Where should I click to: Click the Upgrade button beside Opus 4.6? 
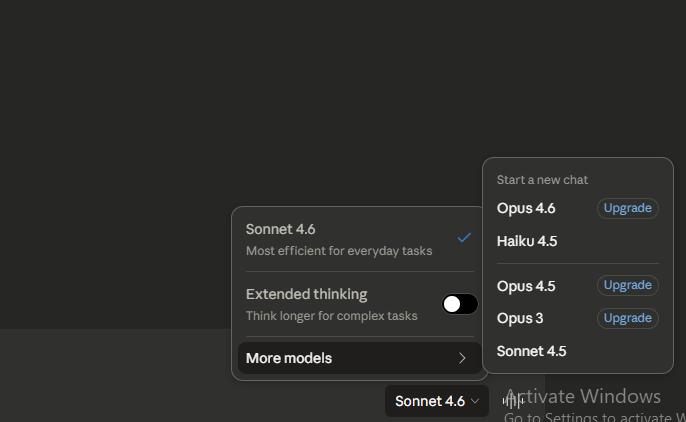coord(627,208)
